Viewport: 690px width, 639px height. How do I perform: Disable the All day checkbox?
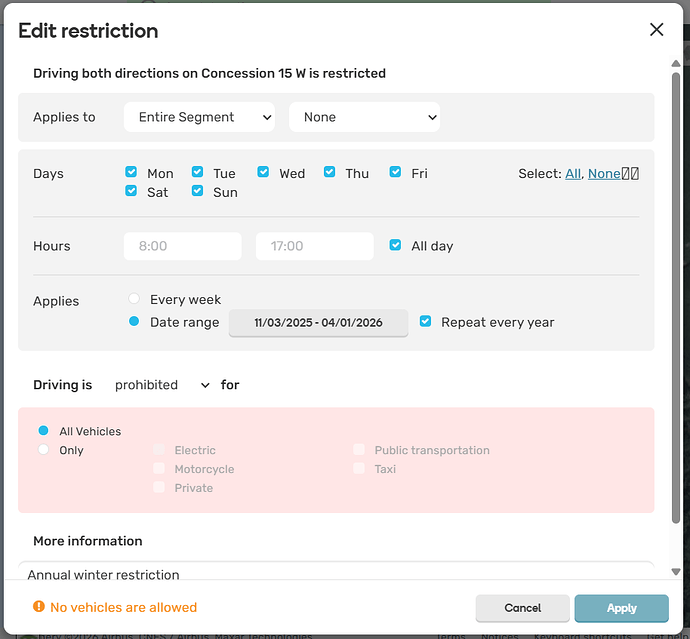tap(396, 245)
